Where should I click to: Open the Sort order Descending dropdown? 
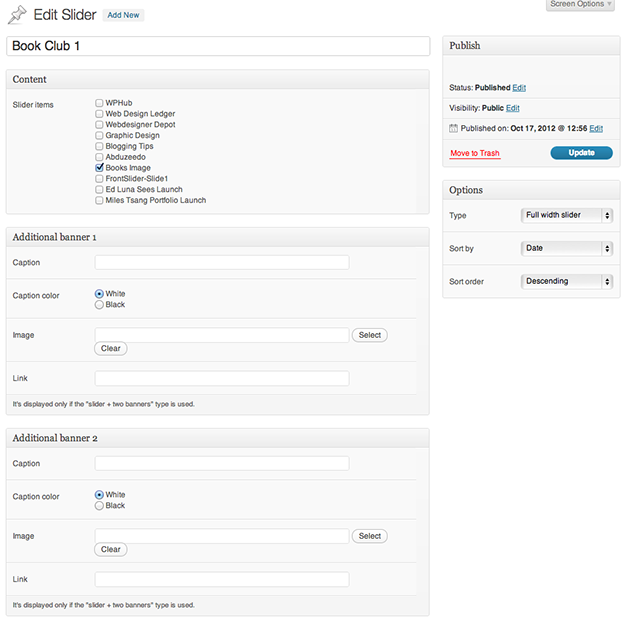coord(566,281)
